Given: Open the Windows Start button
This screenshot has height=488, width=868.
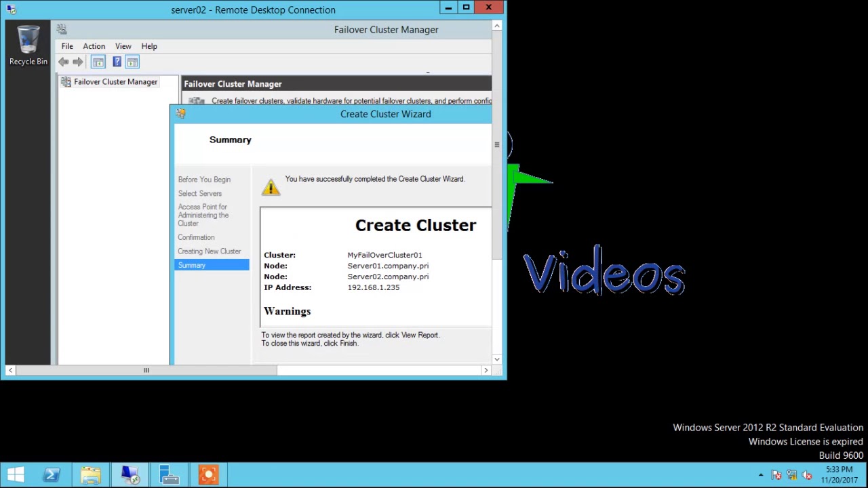Looking at the screenshot, I should pyautogui.click(x=16, y=475).
